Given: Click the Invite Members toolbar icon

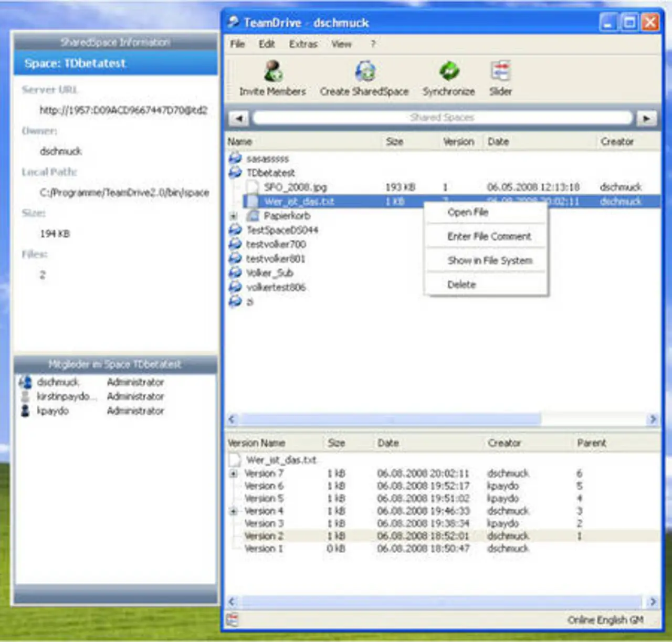Looking at the screenshot, I should pyautogui.click(x=272, y=71).
